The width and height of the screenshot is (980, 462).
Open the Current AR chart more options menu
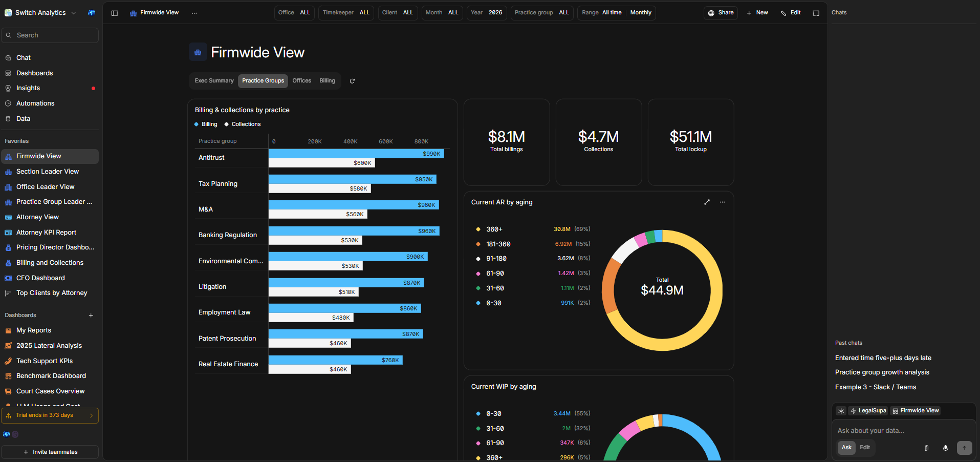pos(722,202)
